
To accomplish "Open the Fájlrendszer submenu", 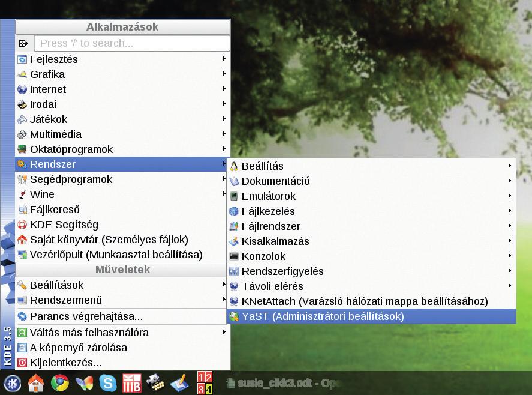I will [371, 226].
